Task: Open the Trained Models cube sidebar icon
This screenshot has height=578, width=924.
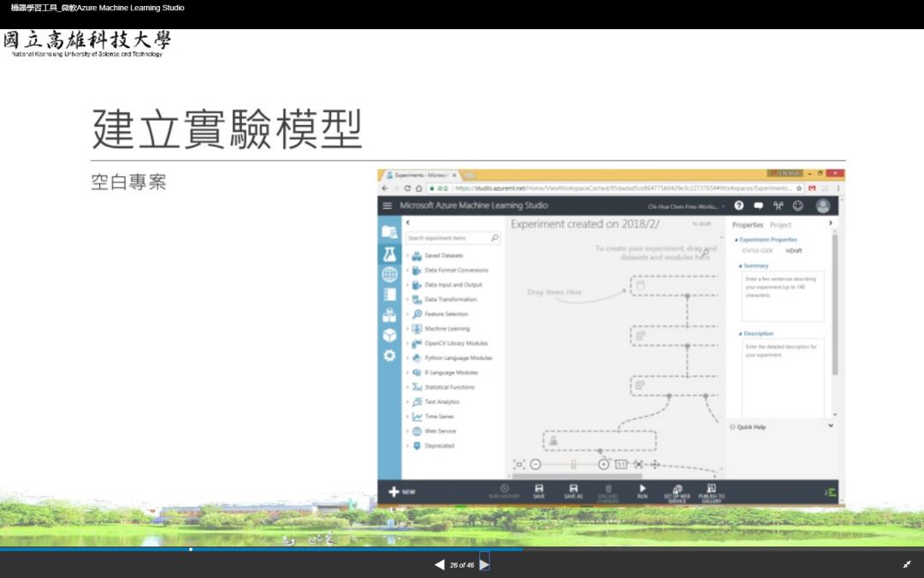Action: point(389,335)
